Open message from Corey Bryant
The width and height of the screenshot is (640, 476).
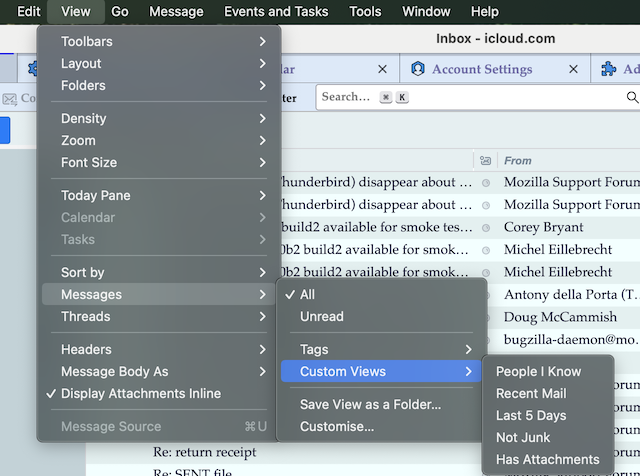click(x=543, y=227)
